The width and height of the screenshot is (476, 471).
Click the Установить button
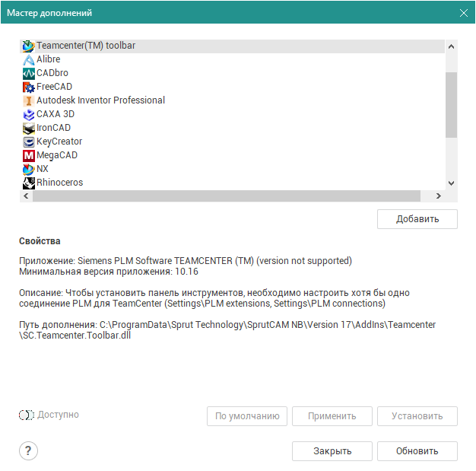click(x=417, y=416)
